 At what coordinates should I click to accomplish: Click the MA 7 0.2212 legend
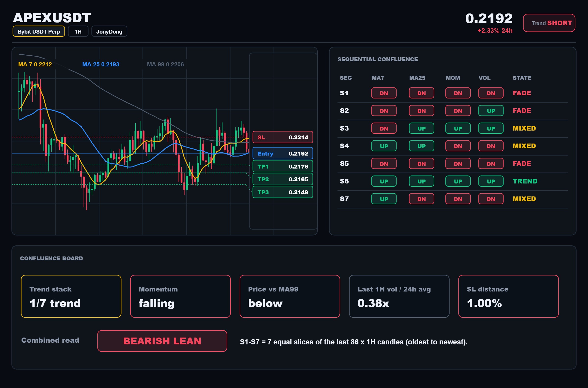(x=35, y=64)
